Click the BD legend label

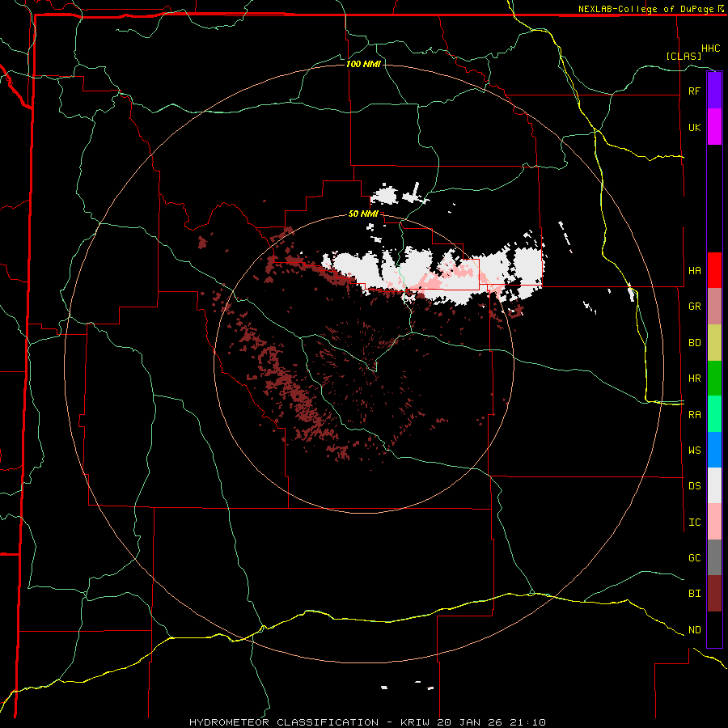click(x=694, y=343)
